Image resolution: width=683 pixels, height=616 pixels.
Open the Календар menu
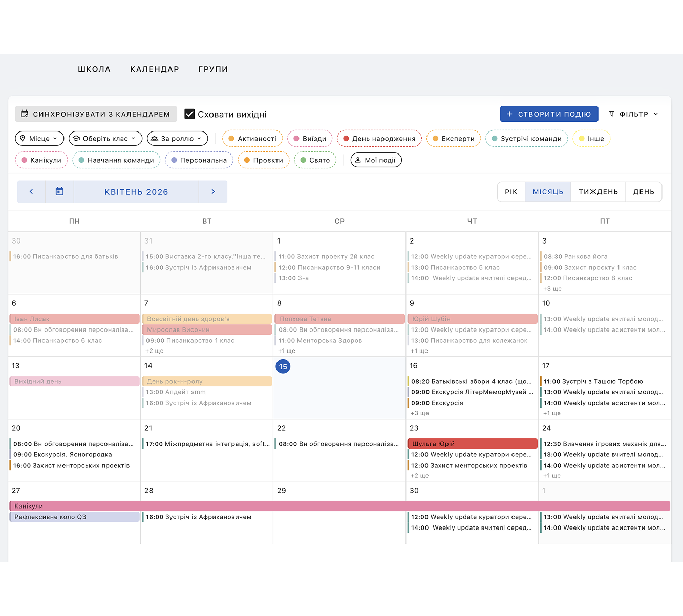coord(155,69)
